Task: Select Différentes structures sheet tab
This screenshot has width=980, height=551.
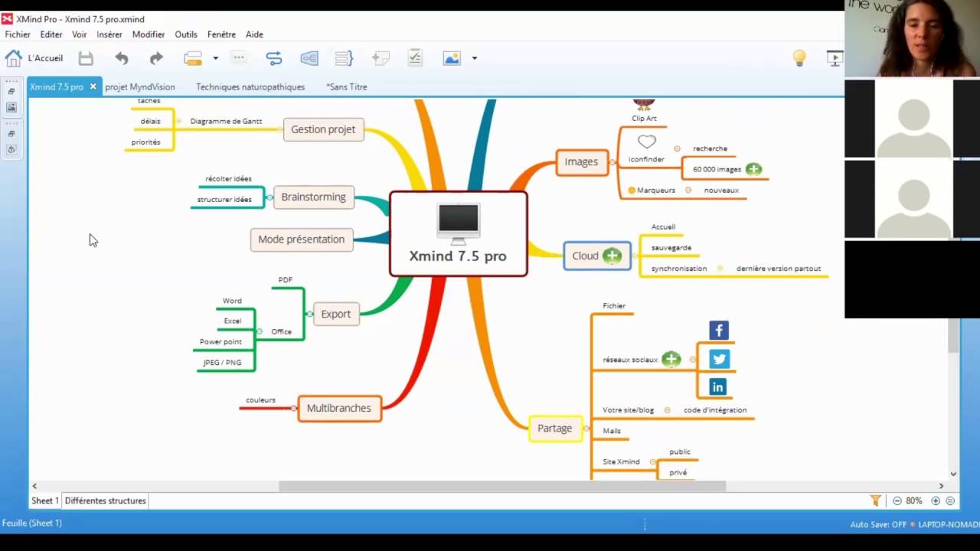Action: pos(105,500)
